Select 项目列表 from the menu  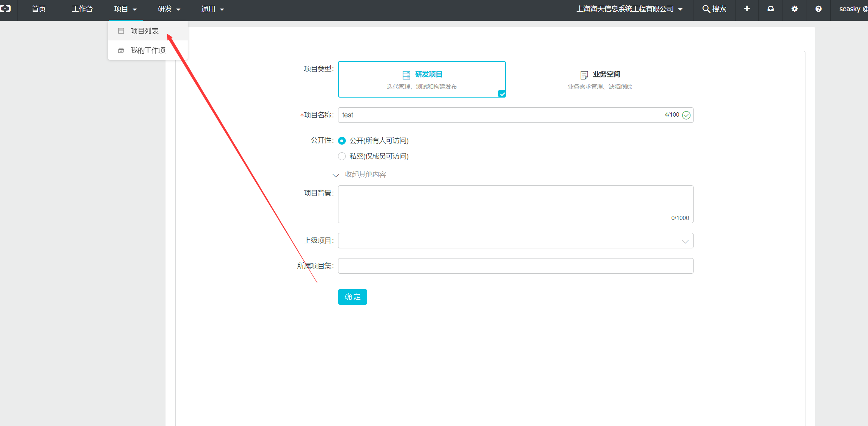[x=148, y=31]
